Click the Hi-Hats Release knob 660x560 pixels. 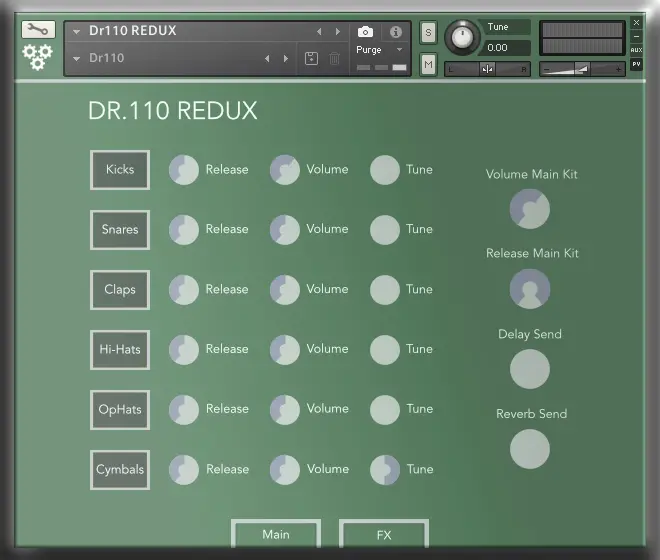184,349
